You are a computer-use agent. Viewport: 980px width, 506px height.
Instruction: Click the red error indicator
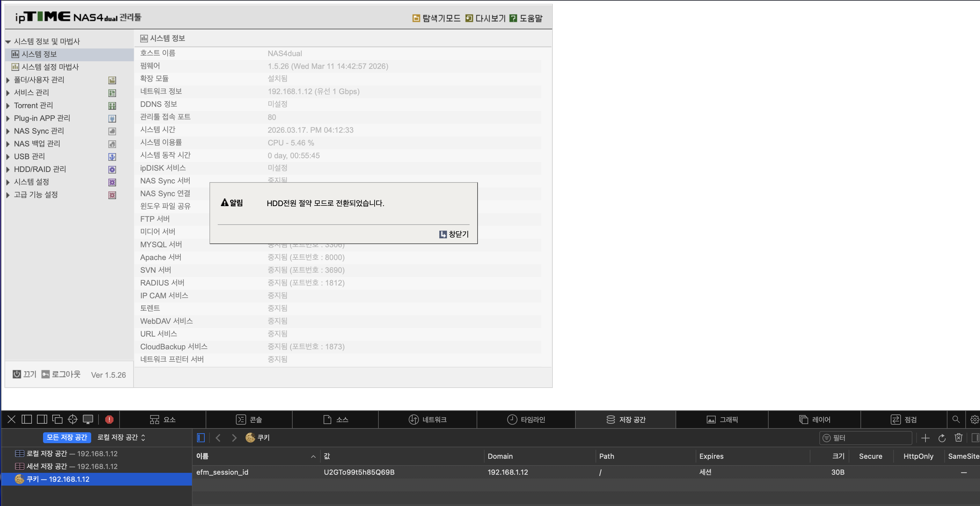click(109, 419)
